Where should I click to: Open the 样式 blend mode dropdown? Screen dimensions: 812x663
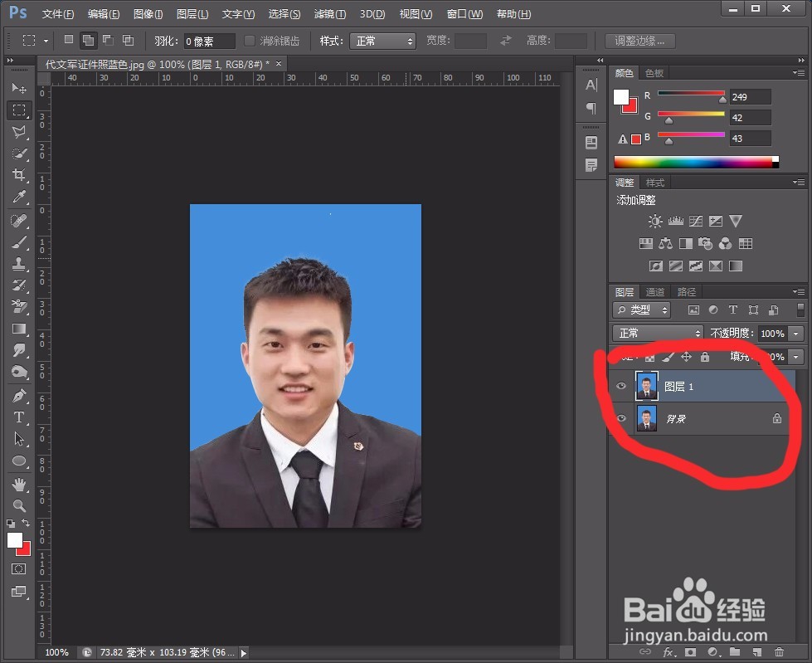tap(382, 41)
